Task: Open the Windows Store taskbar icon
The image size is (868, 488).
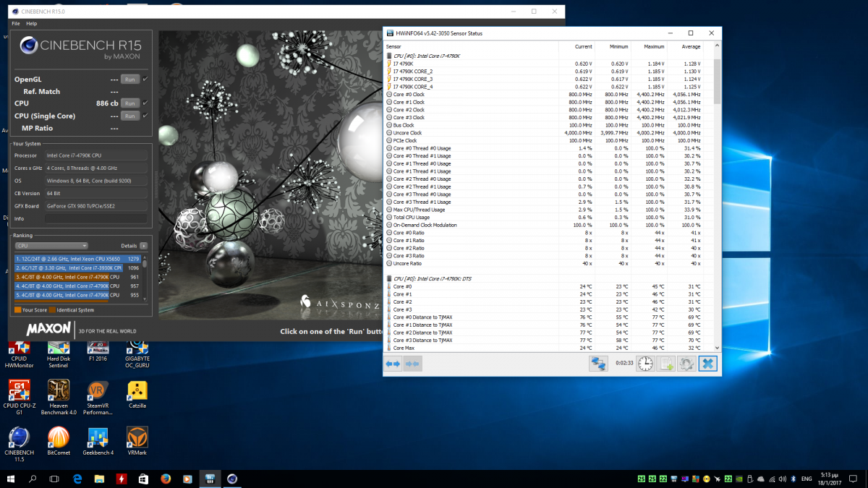Action: 143,479
